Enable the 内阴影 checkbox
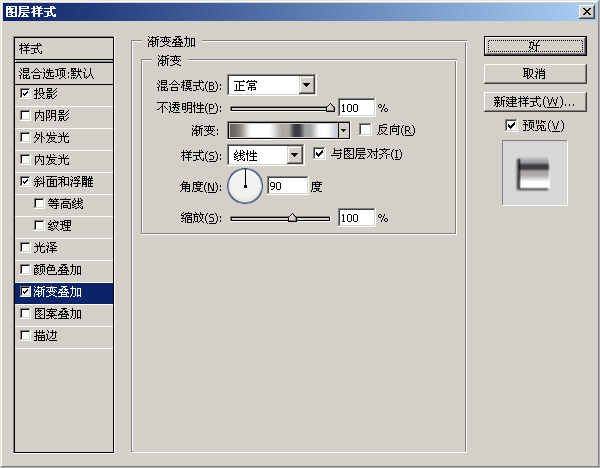The width and height of the screenshot is (600, 468). 25,115
